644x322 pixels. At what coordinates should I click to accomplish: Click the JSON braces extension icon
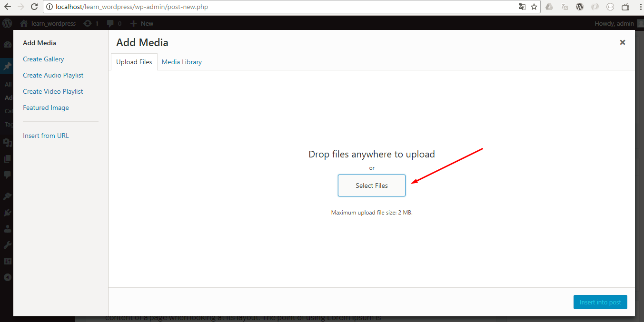click(610, 7)
